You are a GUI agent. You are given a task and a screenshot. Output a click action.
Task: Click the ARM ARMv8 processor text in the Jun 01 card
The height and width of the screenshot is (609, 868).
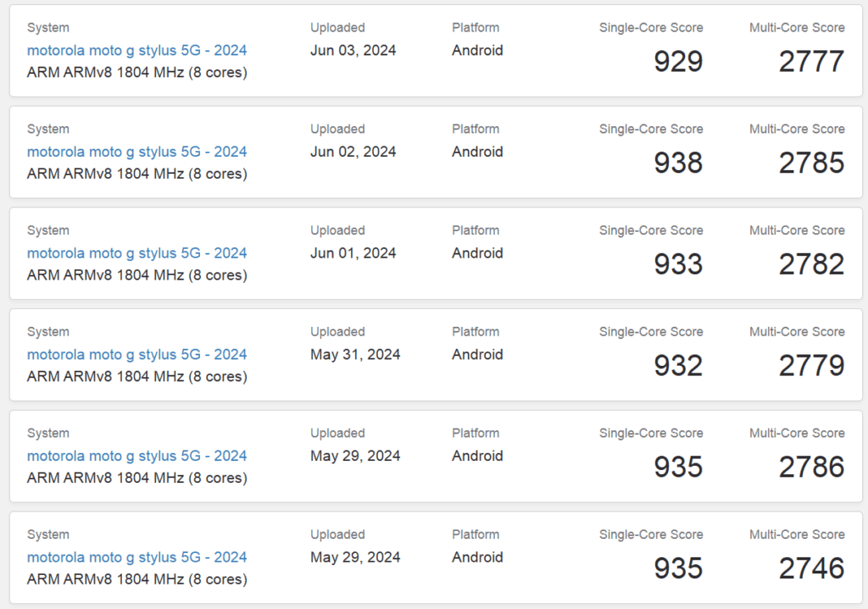136,275
